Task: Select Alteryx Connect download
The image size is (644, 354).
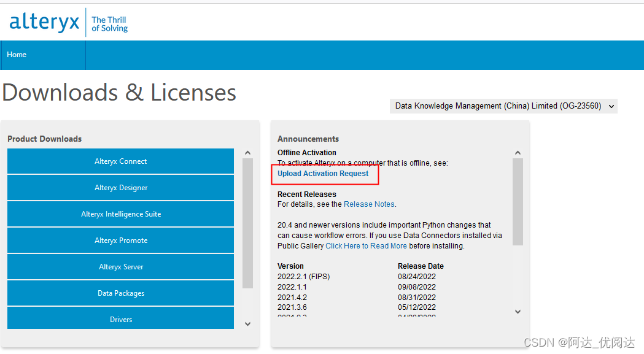Action: pyautogui.click(x=120, y=161)
